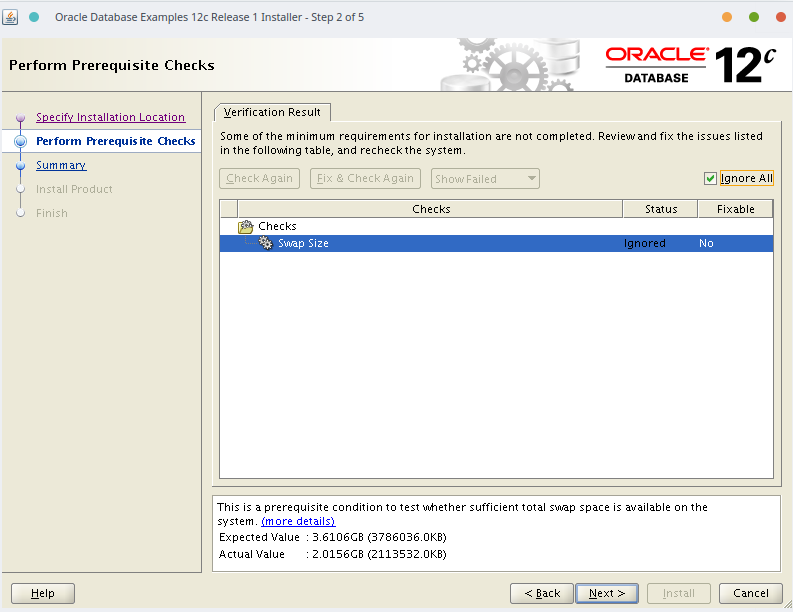Viewport: 793px width, 612px height.
Task: Open the Summary step link
Action: tap(61, 165)
